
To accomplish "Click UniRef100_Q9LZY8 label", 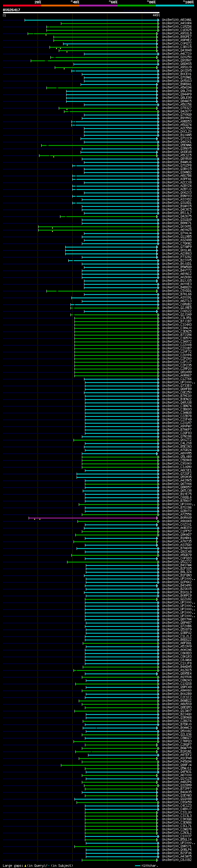I will click(176, 91).
